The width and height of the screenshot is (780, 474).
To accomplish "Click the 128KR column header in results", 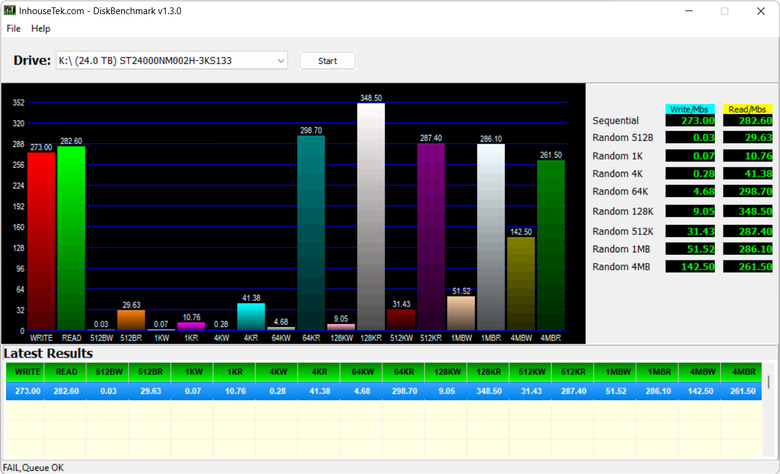I will click(x=488, y=372).
